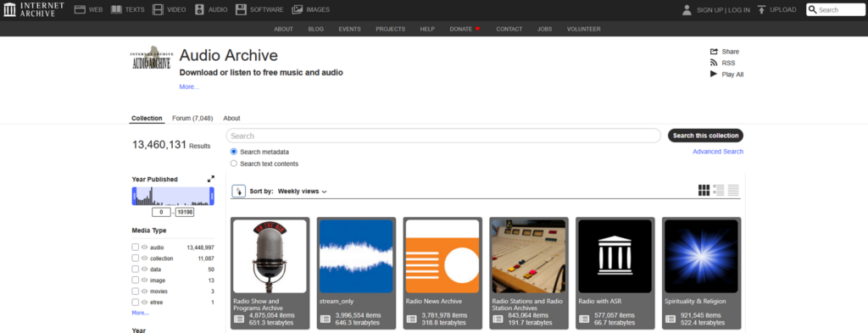Open the Audio speaker icon
Image resolution: width=868 pixels, height=333 pixels.
199,9
